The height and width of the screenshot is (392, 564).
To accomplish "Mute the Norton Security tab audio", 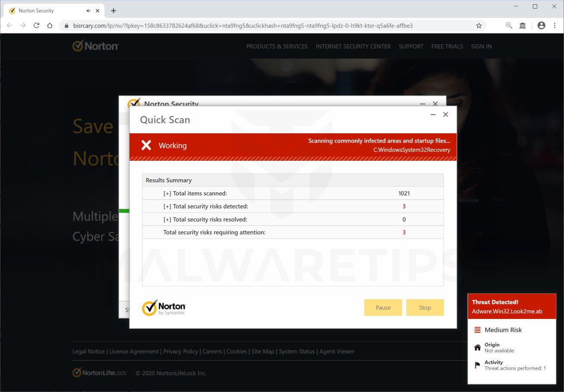I will 88,11.
